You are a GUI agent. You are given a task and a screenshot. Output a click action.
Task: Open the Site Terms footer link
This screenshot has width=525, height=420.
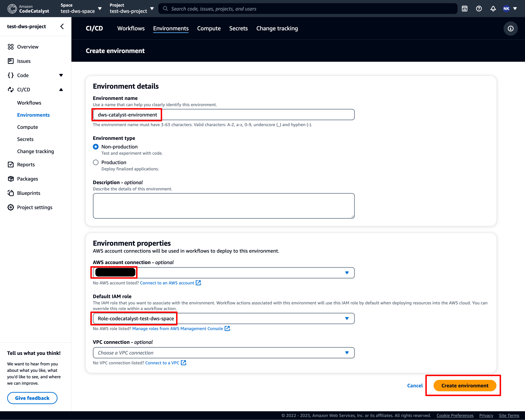point(509,415)
